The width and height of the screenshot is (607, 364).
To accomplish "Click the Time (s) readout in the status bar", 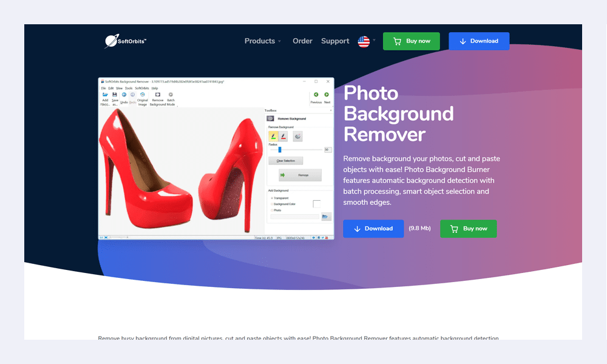I will [263, 238].
